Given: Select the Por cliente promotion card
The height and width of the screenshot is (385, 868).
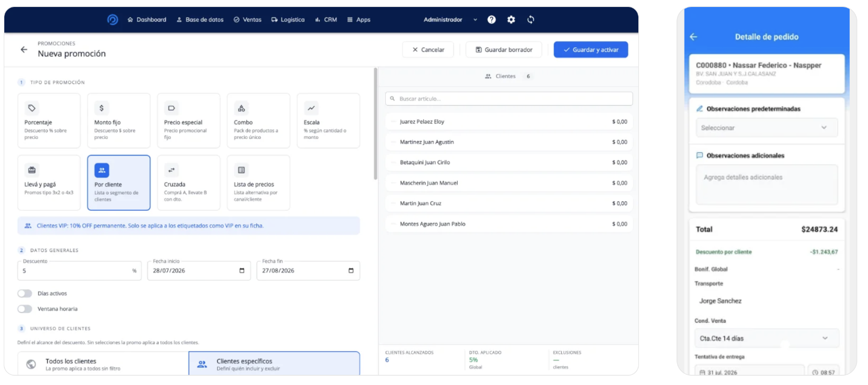Looking at the screenshot, I should [x=119, y=183].
